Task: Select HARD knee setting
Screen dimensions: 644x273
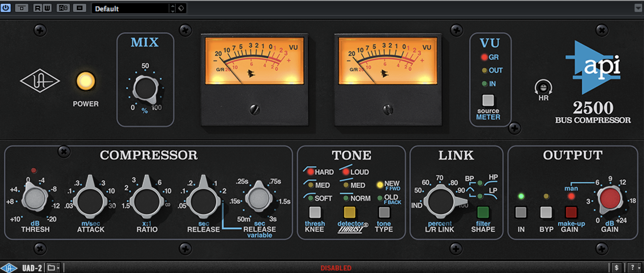Action: click(311, 172)
